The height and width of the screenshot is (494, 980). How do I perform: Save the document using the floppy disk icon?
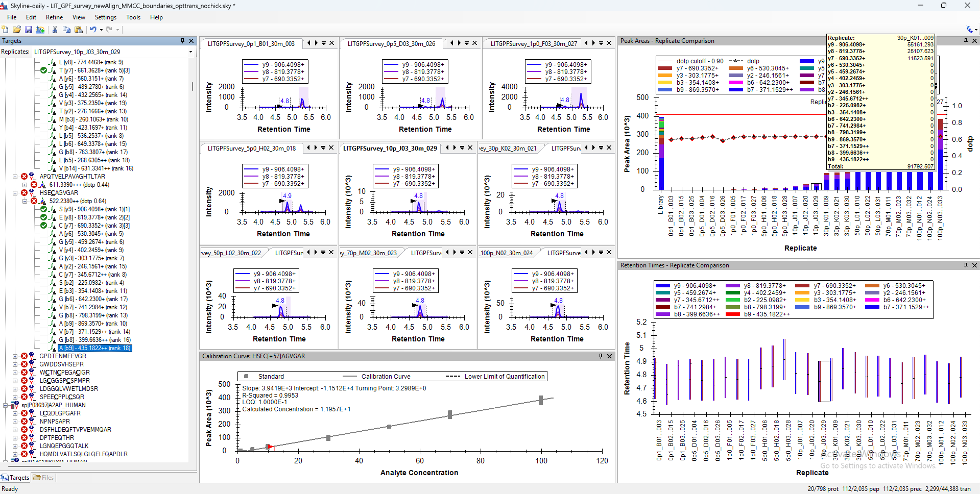pyautogui.click(x=29, y=30)
